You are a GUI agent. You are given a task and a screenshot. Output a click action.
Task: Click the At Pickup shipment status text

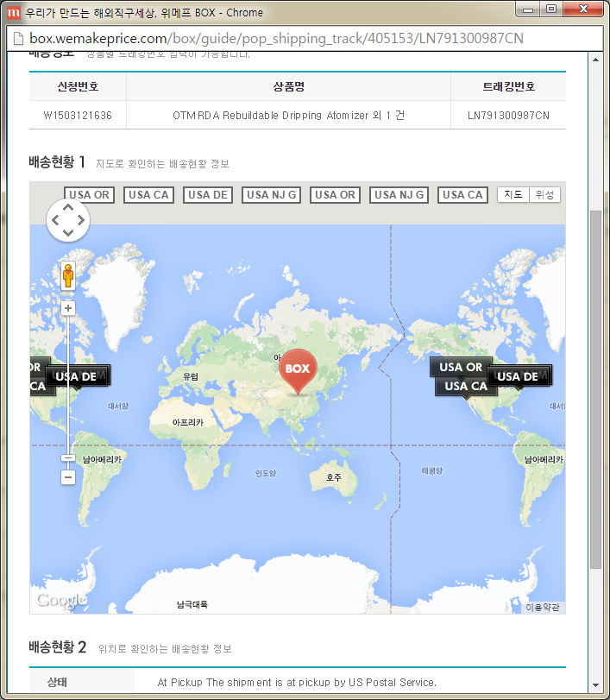coord(297,682)
